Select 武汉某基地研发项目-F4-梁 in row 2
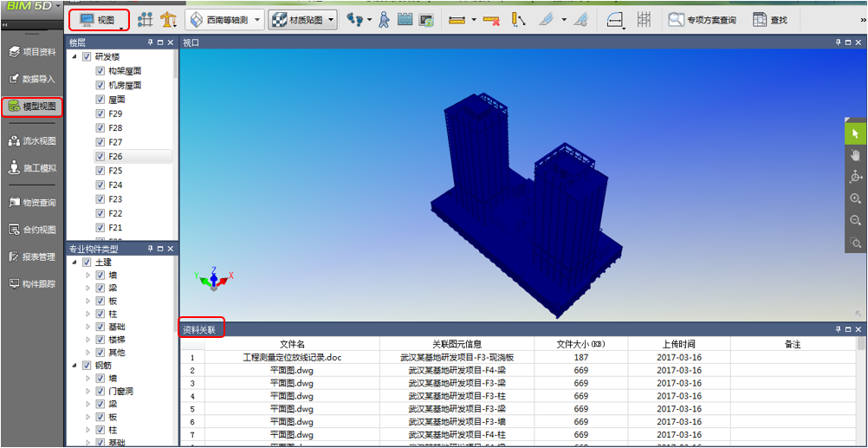This screenshot has width=868, height=448. 457,370
